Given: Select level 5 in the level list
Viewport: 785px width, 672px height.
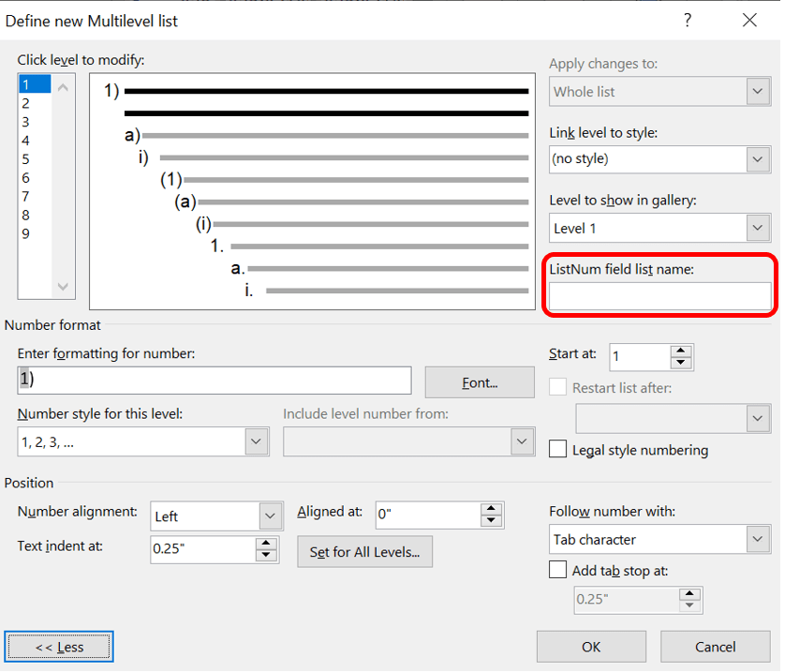Looking at the screenshot, I should coord(26,159).
